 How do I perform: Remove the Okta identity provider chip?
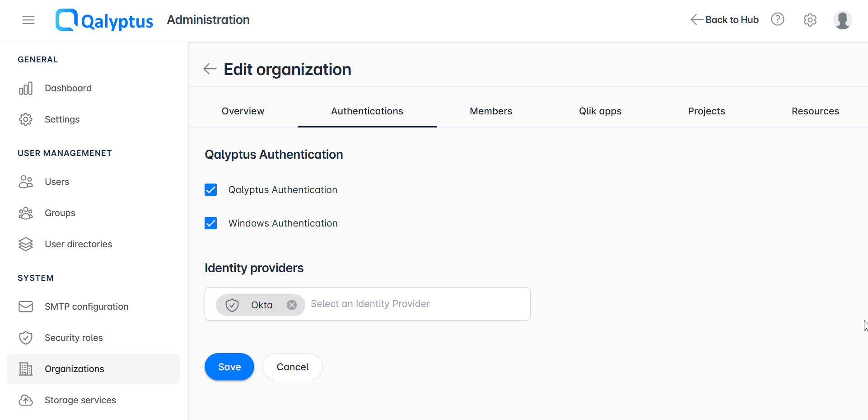[292, 305]
